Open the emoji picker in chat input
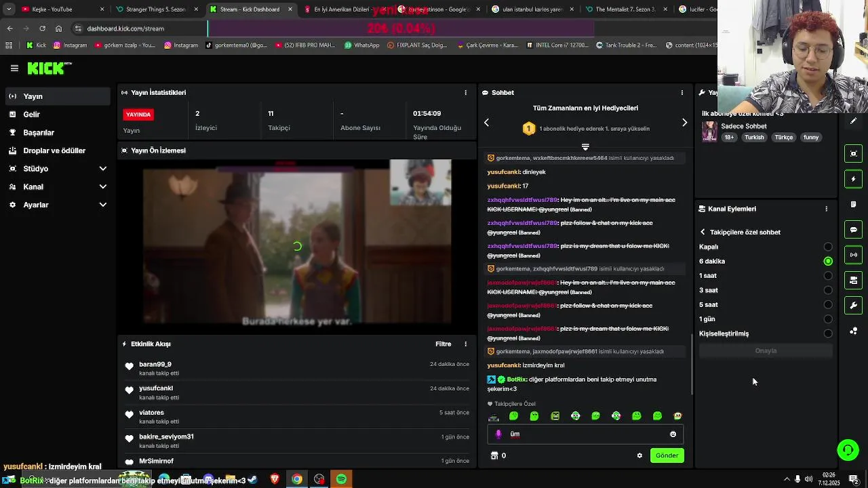 pyautogui.click(x=673, y=434)
